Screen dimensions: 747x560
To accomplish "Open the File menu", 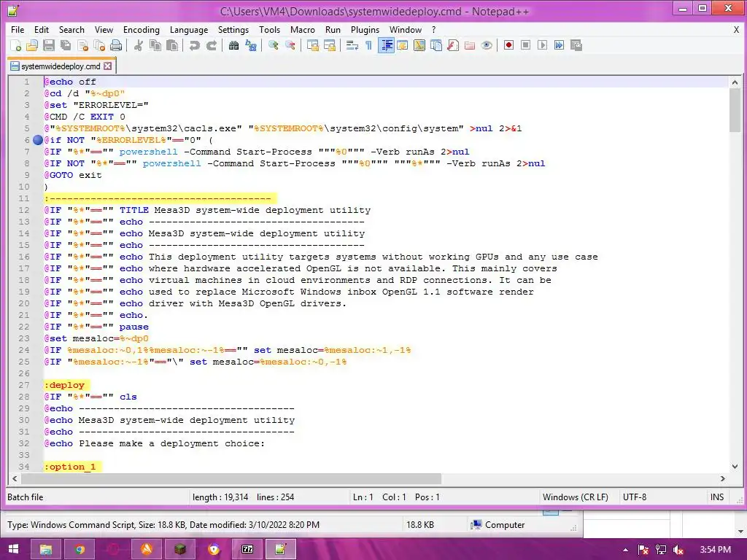I will click(x=18, y=29).
